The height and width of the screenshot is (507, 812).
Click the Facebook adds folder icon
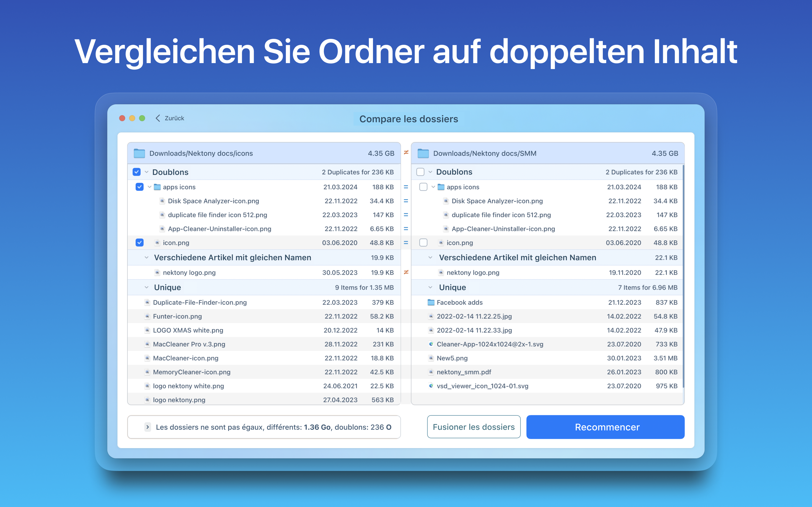431,303
